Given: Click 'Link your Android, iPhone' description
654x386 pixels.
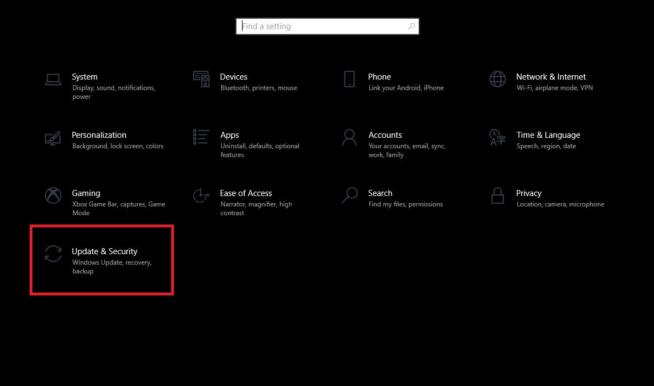Looking at the screenshot, I should [x=406, y=88].
